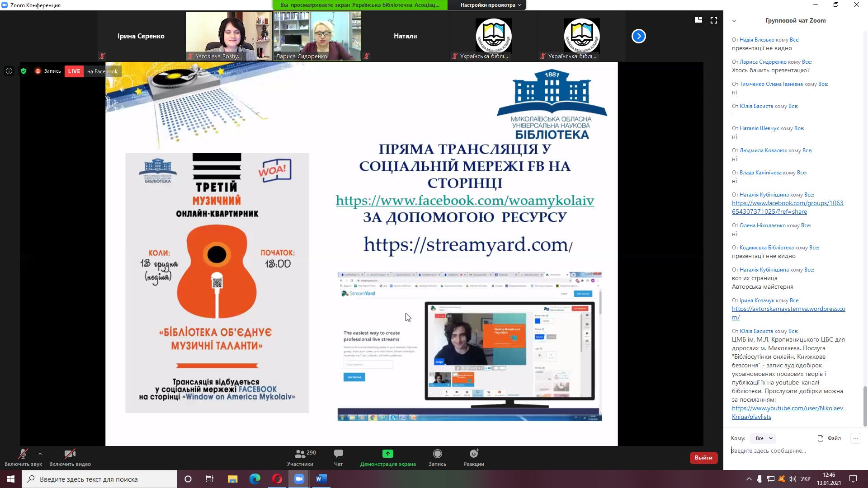Open youtube.com NikolaevKniga playlists link
The width and height of the screenshot is (868, 488).
(x=788, y=413)
